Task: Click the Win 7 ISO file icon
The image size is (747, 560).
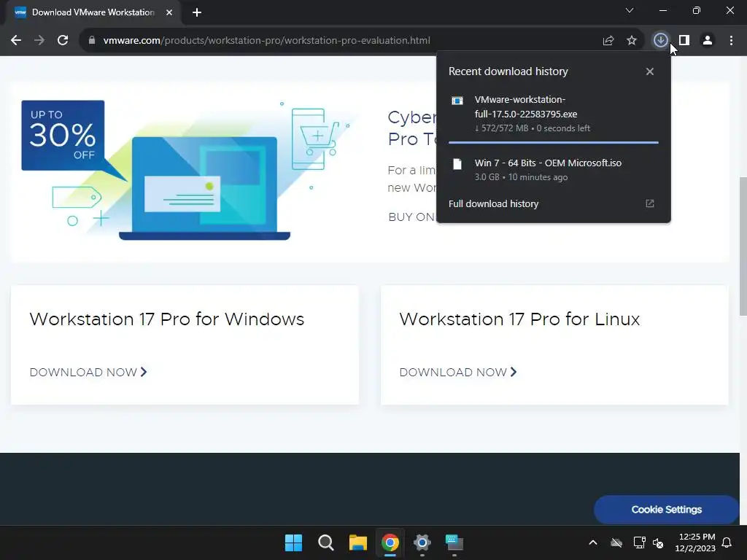Action: coord(457,164)
